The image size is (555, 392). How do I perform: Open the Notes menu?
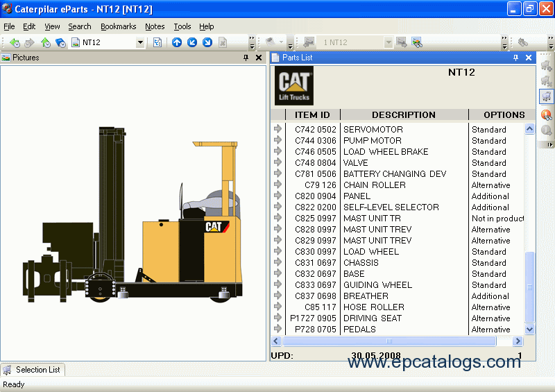coord(155,26)
